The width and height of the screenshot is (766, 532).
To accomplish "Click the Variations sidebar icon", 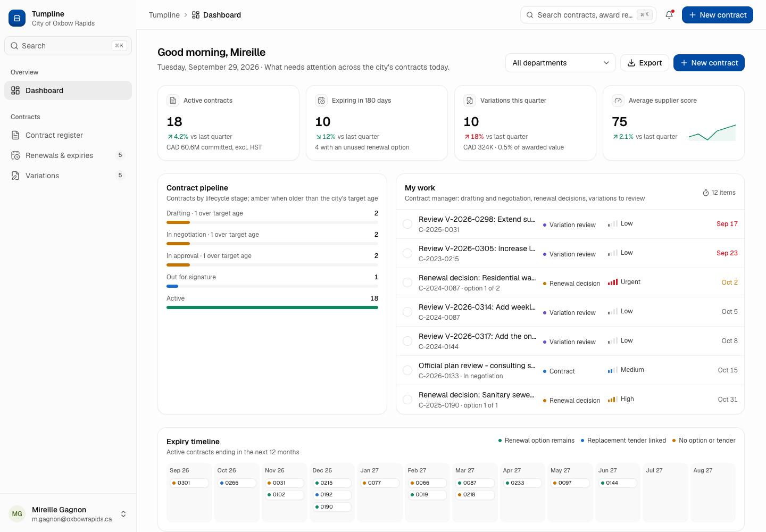I will pos(15,176).
